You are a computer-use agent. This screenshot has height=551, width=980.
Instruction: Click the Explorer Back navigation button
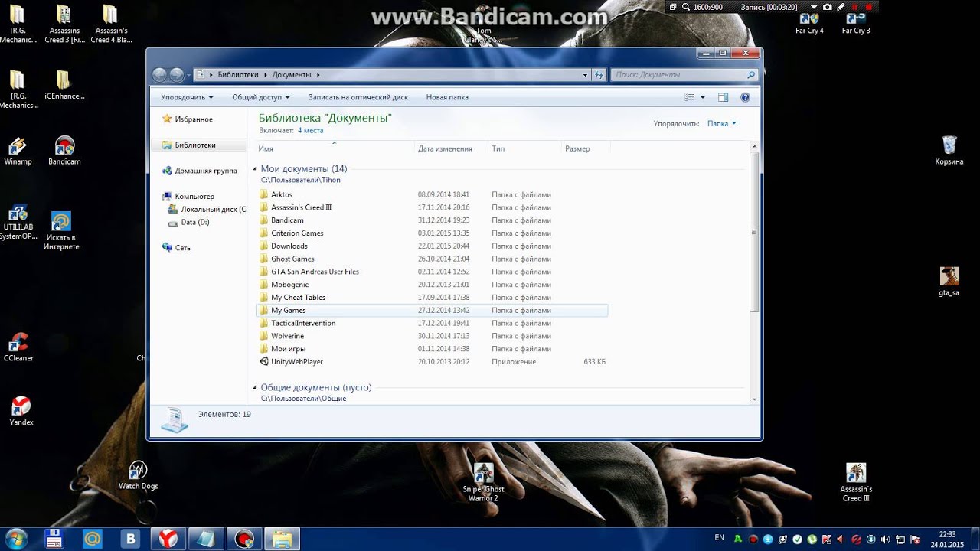pyautogui.click(x=159, y=74)
